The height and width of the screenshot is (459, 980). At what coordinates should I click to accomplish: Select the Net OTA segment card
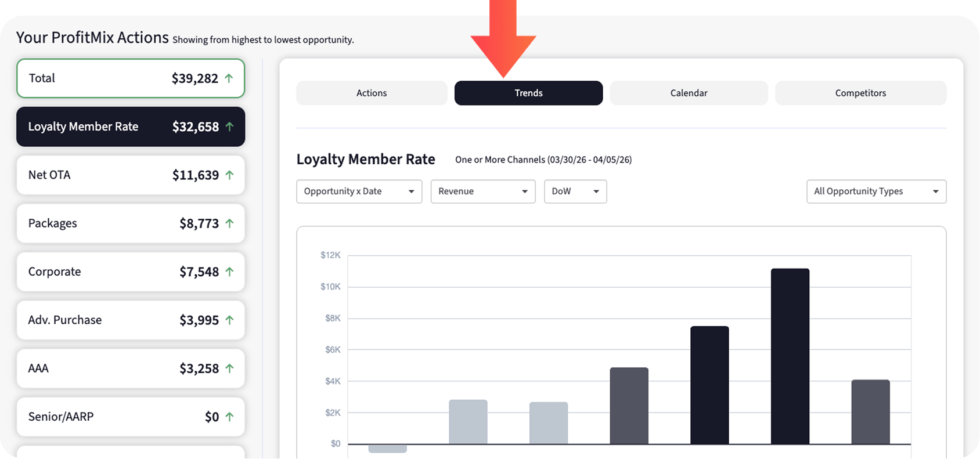click(131, 175)
